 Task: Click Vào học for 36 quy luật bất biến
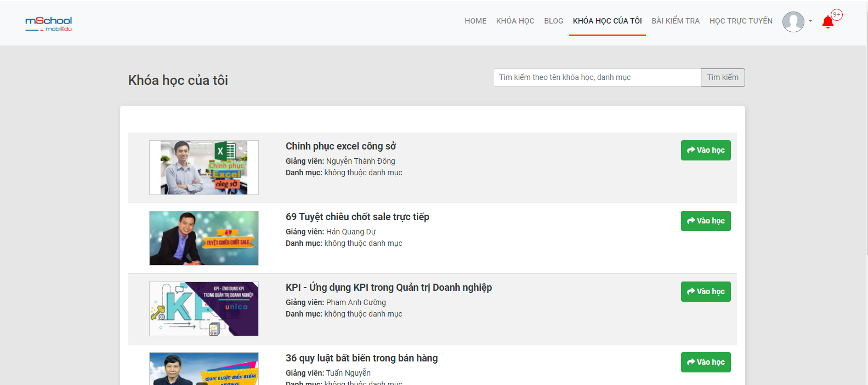(706, 362)
